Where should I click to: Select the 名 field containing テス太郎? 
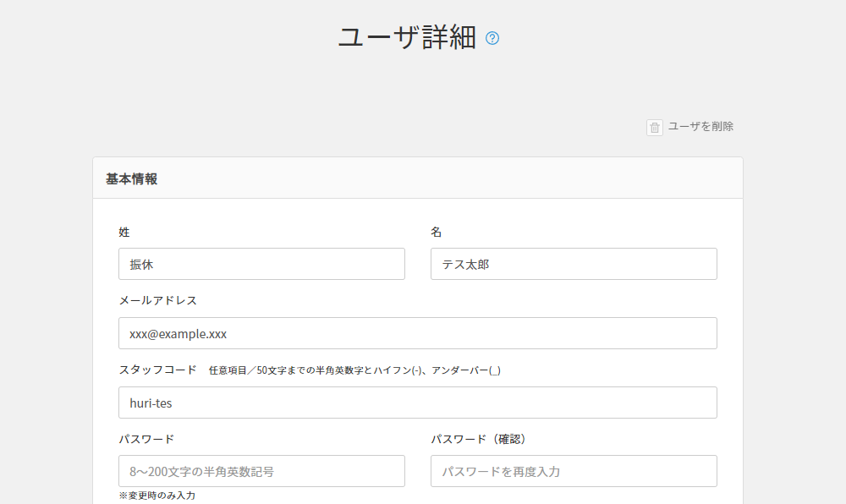[x=574, y=264]
